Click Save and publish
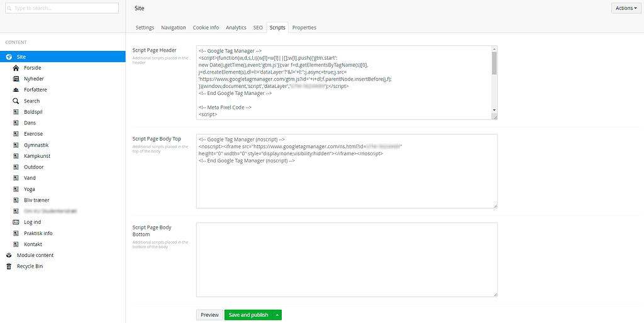This screenshot has width=644, height=323. click(248, 315)
